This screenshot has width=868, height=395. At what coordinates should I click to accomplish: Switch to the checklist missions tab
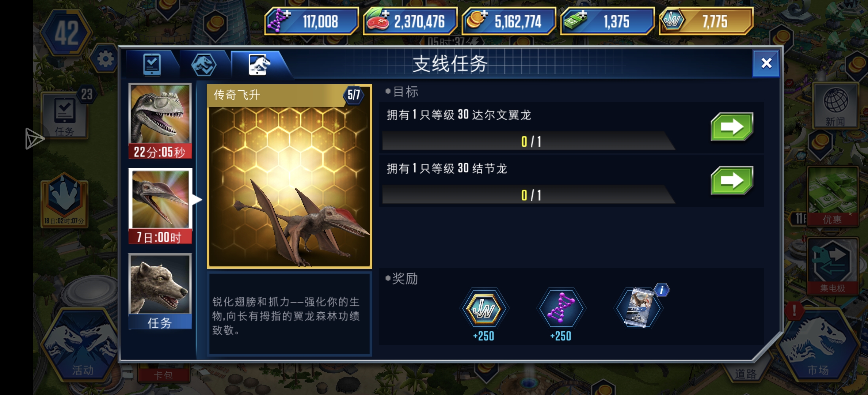pyautogui.click(x=152, y=64)
